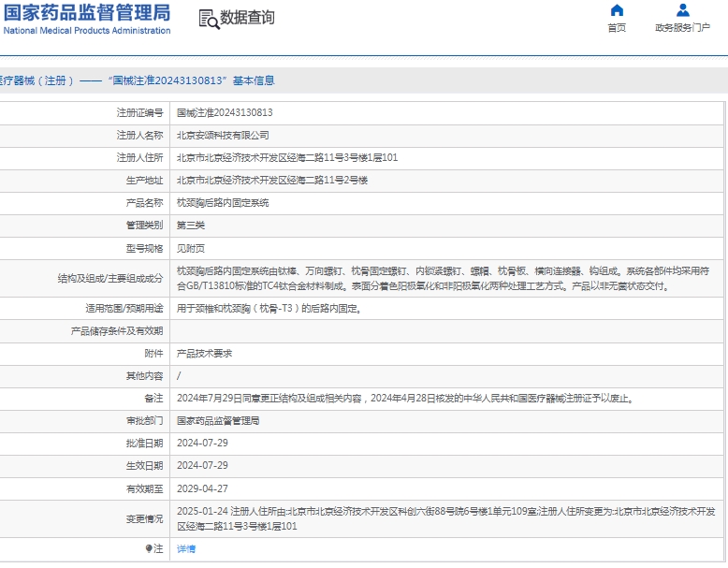Screen dimensions: 728x568
Task: Click the 变更情况 change record dated 2025-01-24
Action: 445,518
